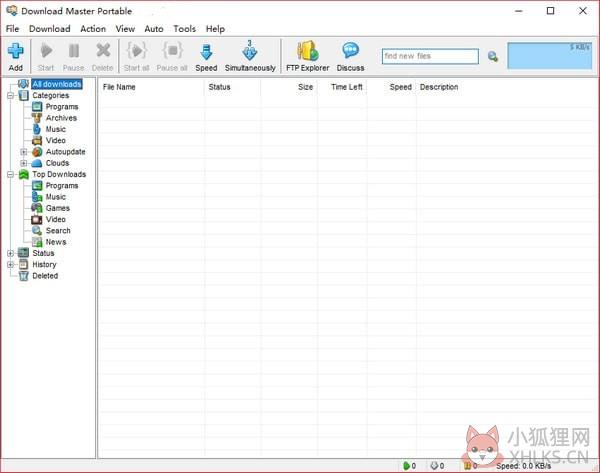The width and height of the screenshot is (600, 473).
Task: Select Video under Categories
Action: point(56,140)
